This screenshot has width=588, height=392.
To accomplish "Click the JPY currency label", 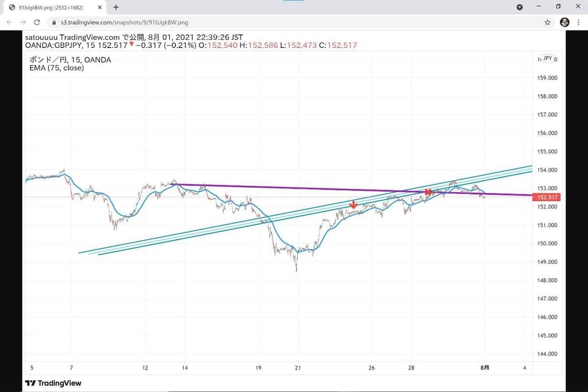I will coord(547,58).
